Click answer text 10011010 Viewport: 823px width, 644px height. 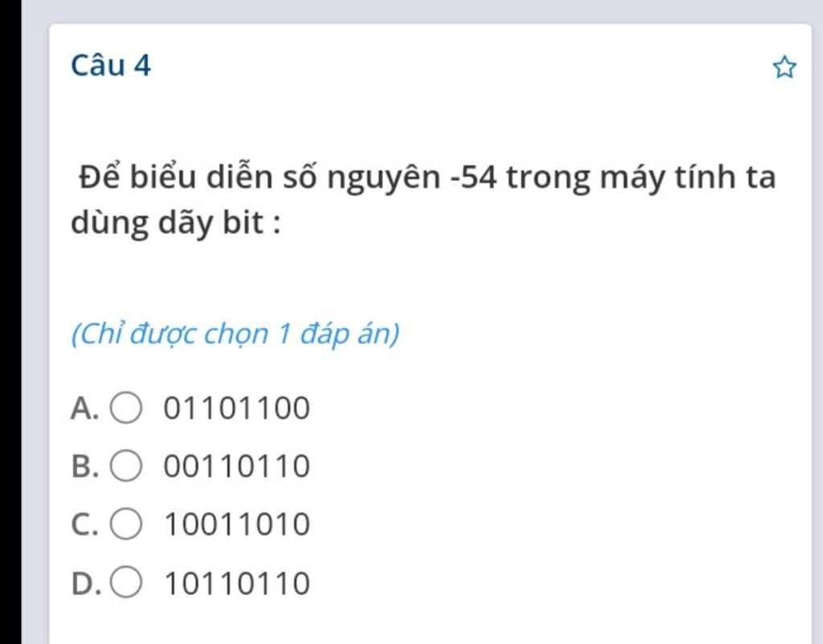237,524
